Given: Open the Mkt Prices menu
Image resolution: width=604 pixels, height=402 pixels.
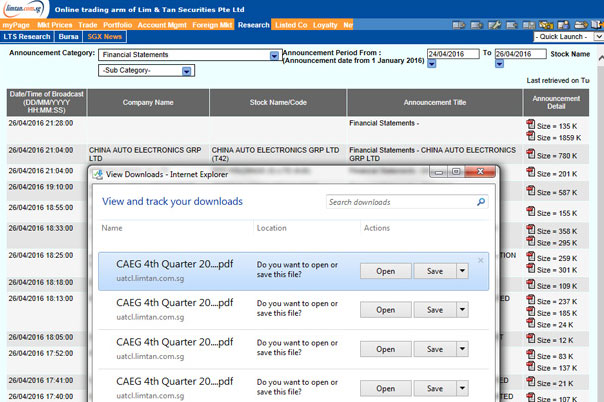Looking at the screenshot, I should 55,25.
